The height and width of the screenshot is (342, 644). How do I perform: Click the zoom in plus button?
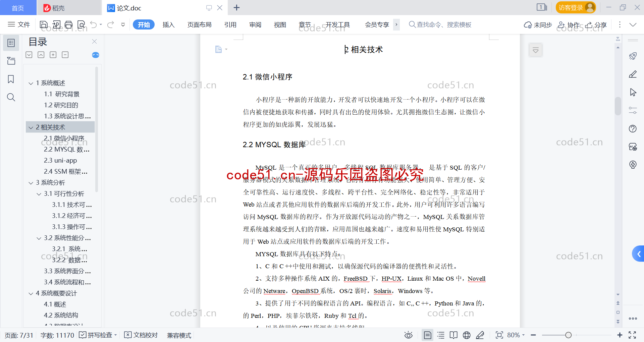(x=620, y=335)
